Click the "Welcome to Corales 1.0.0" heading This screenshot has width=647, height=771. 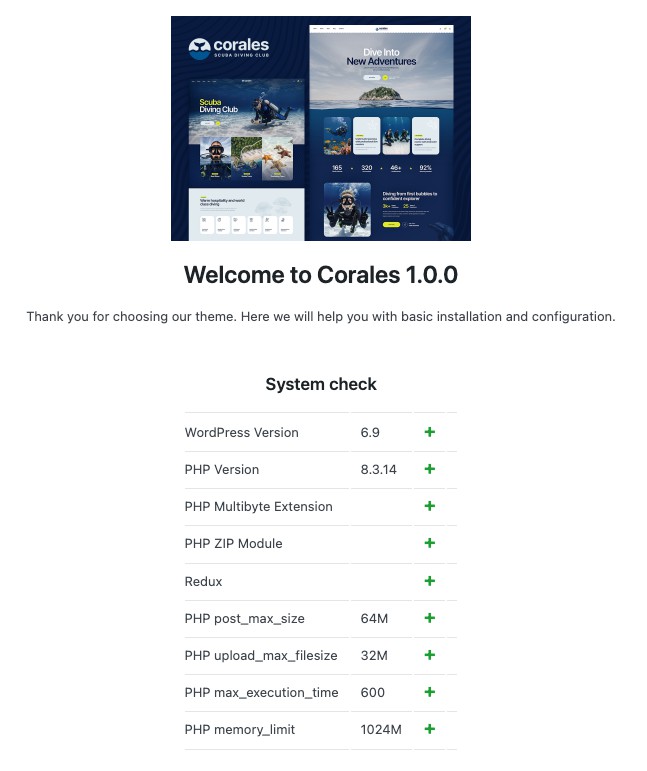[320, 275]
